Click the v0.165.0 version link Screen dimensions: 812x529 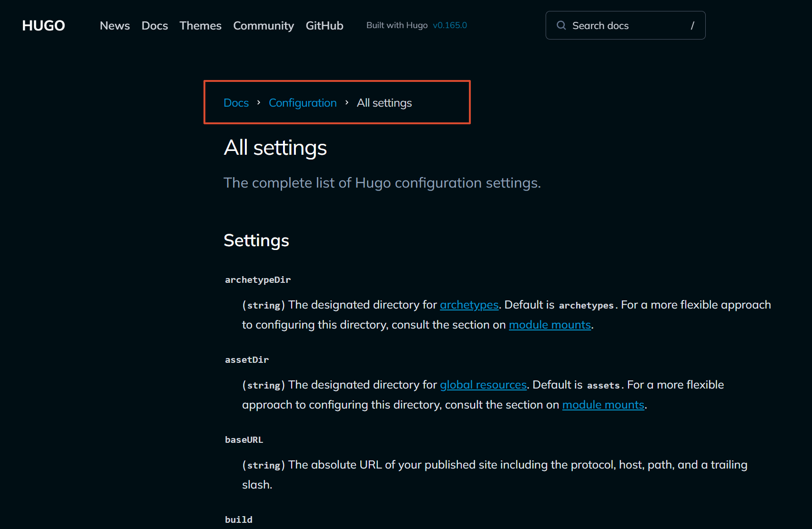coord(450,25)
